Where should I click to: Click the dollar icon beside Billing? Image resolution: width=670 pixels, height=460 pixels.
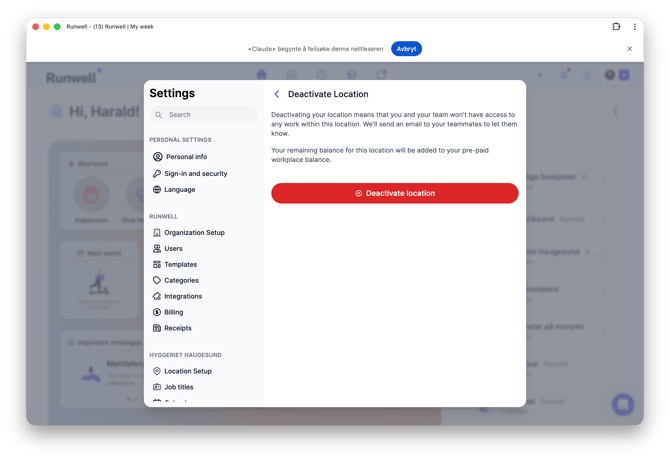point(157,312)
